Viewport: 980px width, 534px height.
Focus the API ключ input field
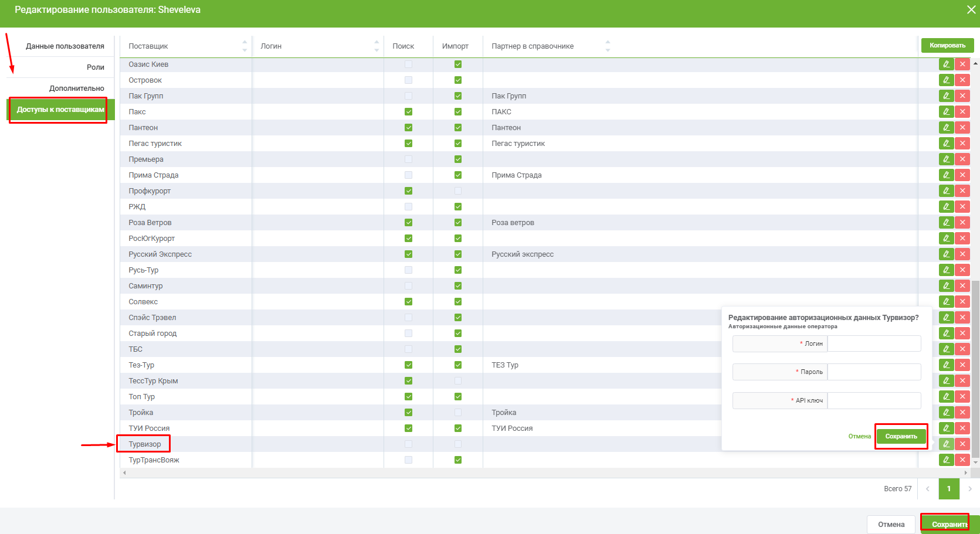[874, 400]
